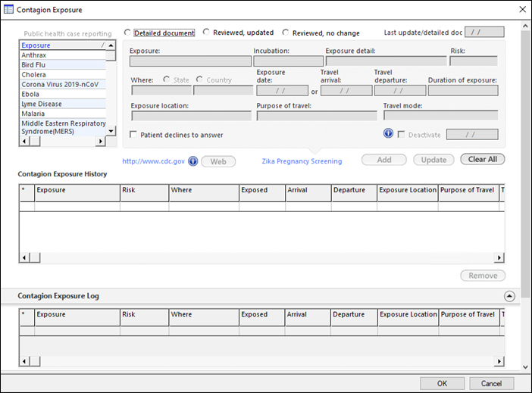Click the Exposure input field
Viewport: 532px width, 393px height.
coord(190,61)
